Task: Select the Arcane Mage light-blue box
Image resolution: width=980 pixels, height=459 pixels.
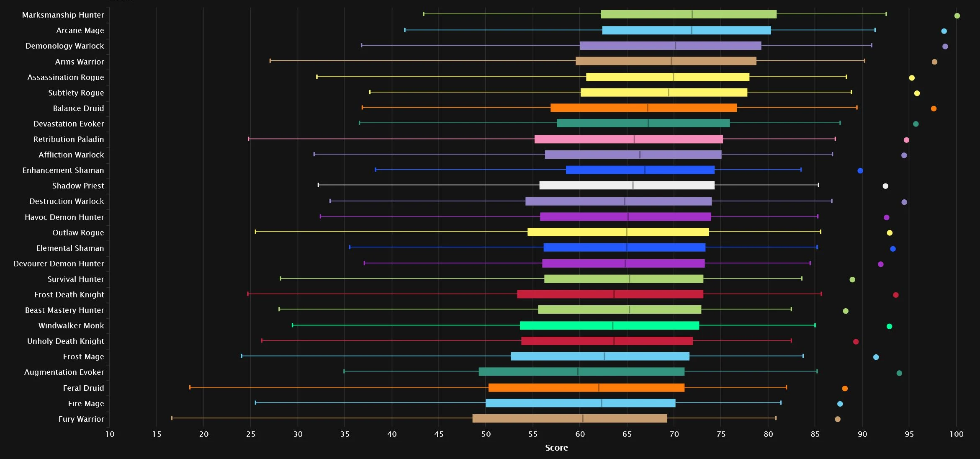Action: [x=687, y=30]
